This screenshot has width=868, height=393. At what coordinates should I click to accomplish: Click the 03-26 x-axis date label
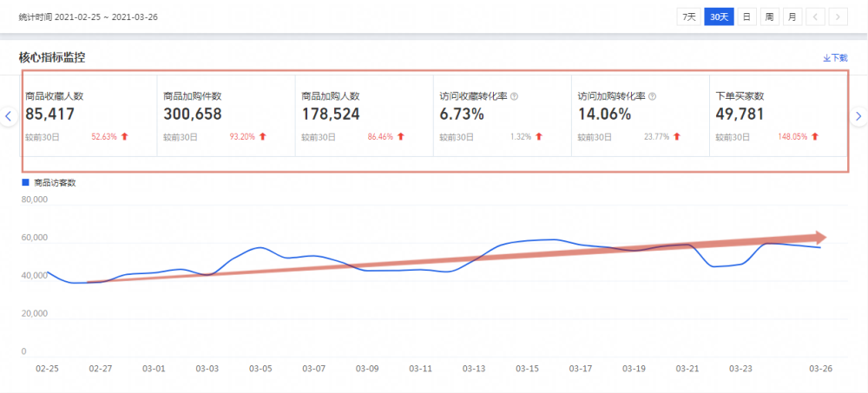(820, 369)
